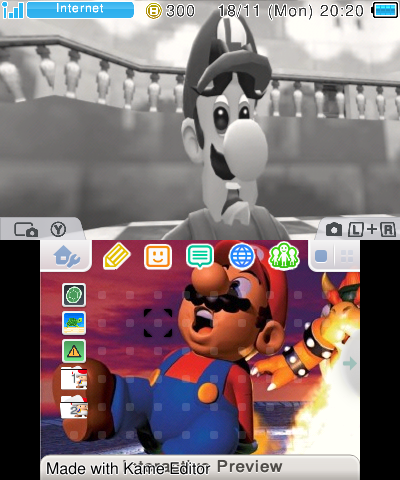
Task: Click the wireless signal strength icon
Action: 13,10
